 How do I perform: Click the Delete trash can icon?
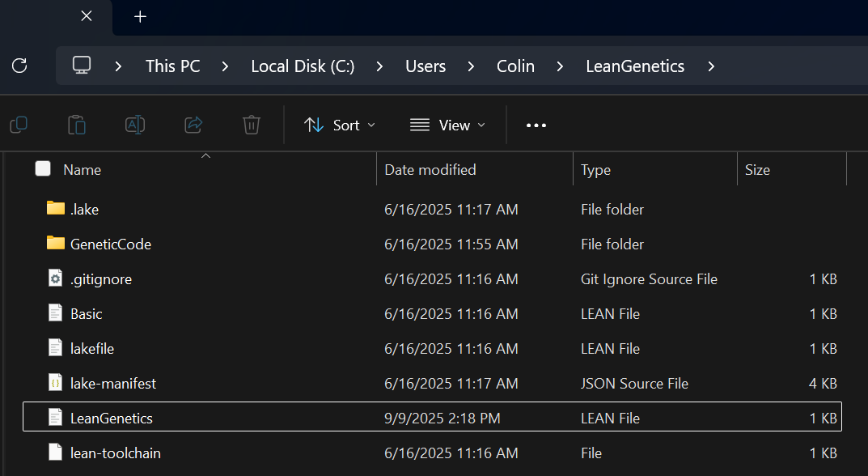(x=252, y=125)
